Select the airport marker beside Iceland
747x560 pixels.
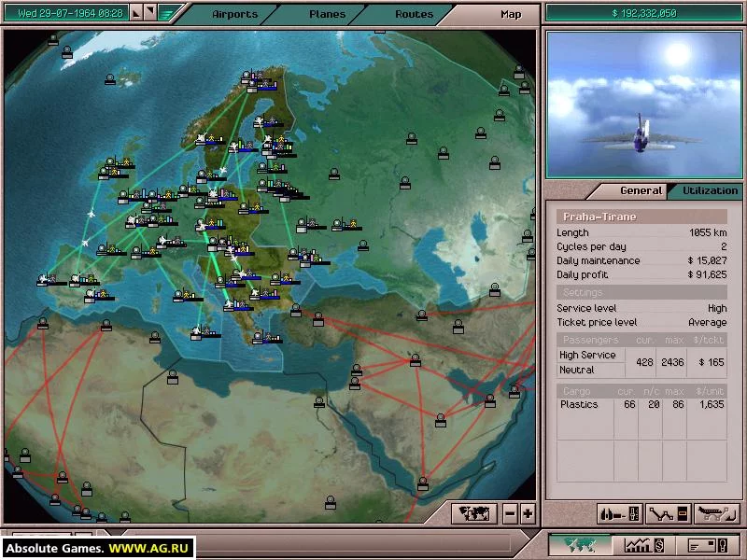click(110, 79)
